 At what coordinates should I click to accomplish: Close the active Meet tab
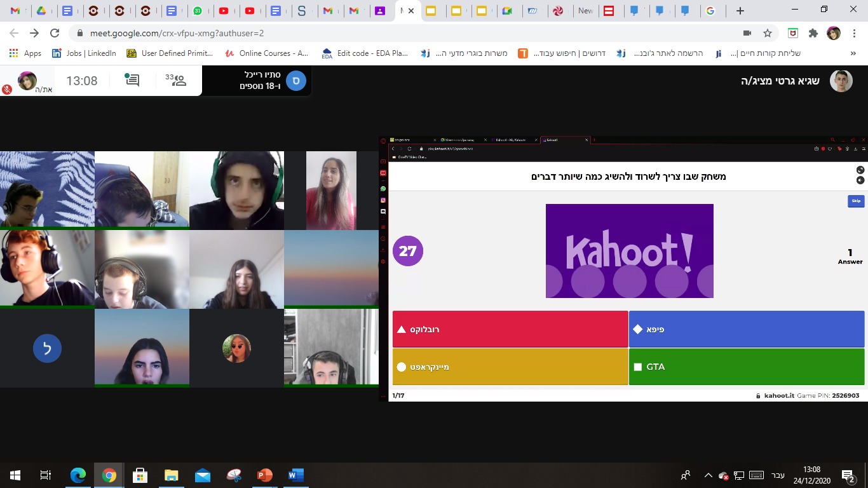point(411,11)
